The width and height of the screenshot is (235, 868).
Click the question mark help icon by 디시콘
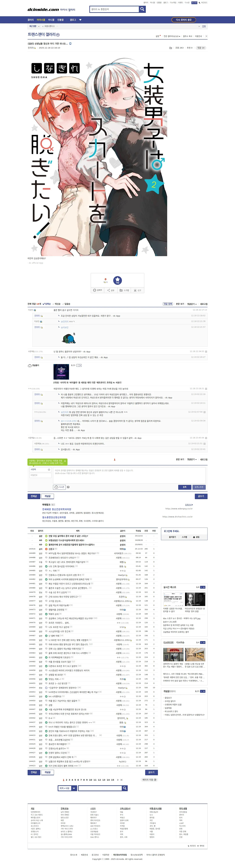[68, 487]
